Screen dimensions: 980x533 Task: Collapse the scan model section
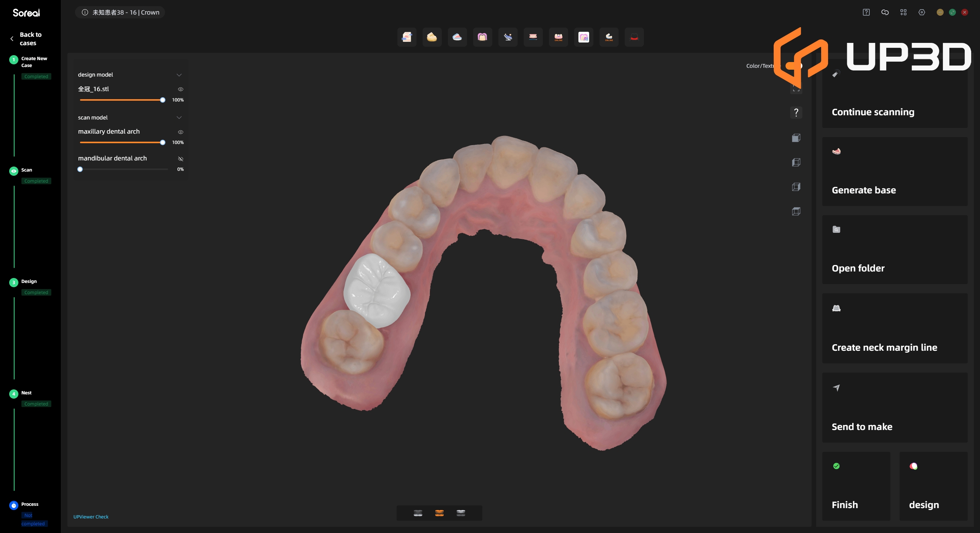[x=179, y=117]
